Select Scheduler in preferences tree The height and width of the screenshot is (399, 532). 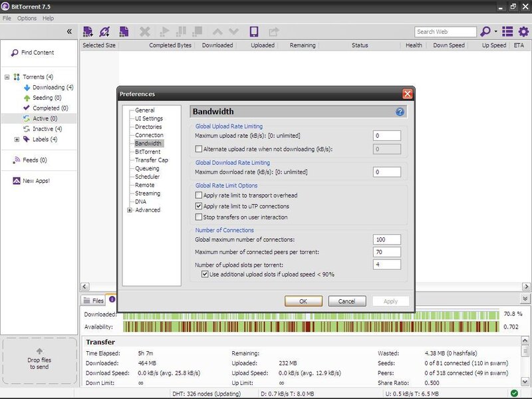147,176
